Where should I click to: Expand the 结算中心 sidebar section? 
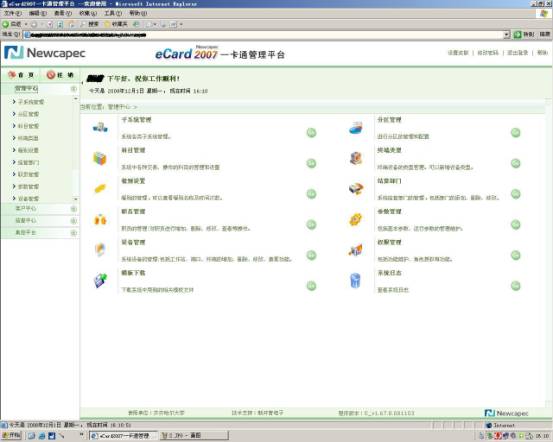click(x=40, y=221)
